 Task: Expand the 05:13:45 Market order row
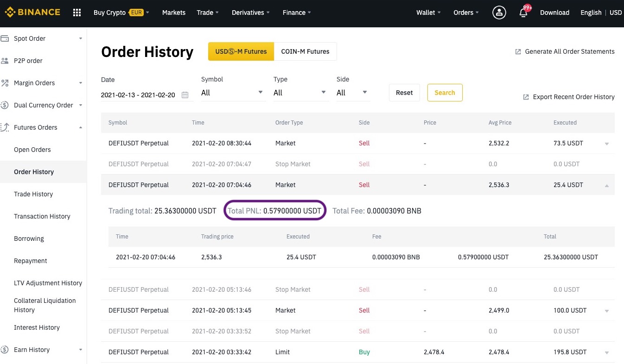[607, 311]
